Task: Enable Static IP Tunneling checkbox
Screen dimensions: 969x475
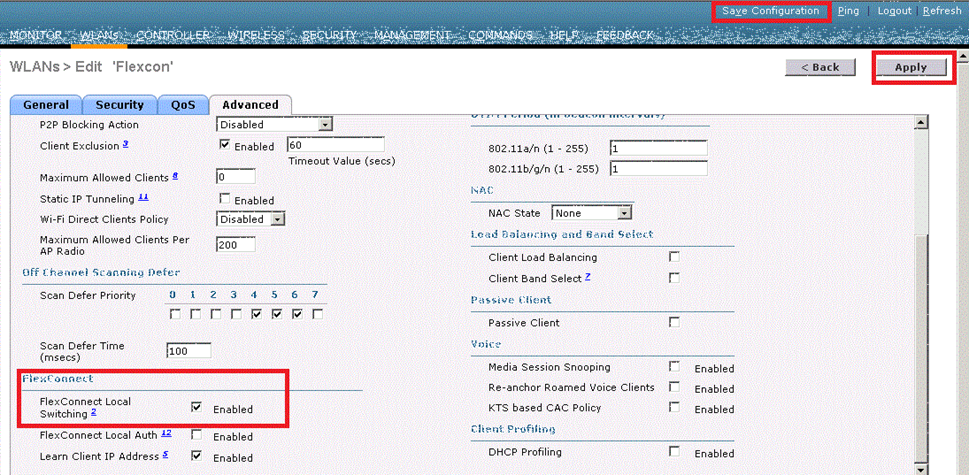Action: (x=225, y=199)
